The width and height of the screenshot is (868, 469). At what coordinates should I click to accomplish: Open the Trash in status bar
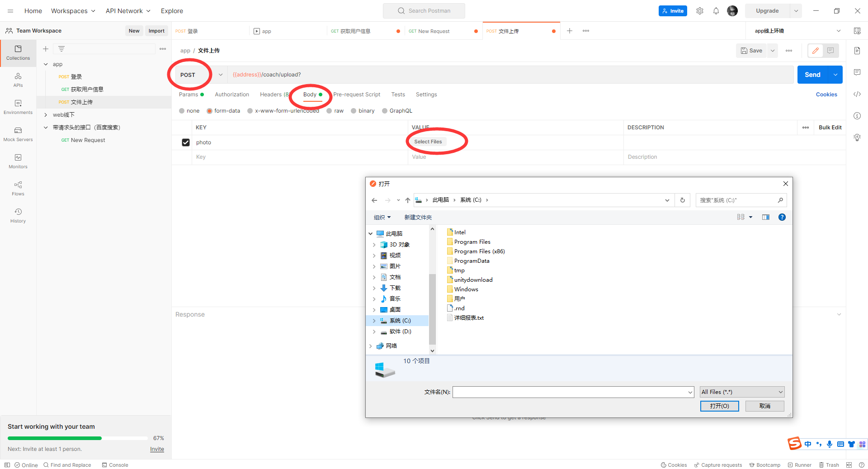click(829, 465)
